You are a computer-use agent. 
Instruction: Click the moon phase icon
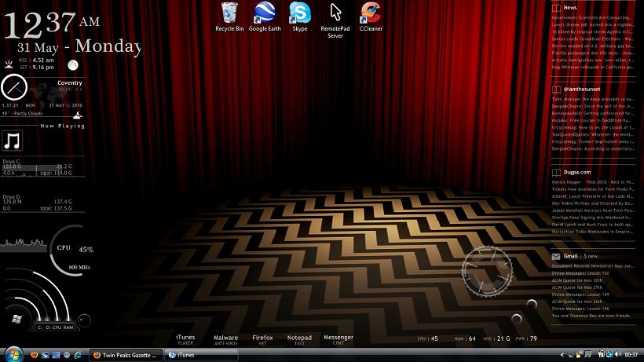pyautogui.click(x=73, y=65)
